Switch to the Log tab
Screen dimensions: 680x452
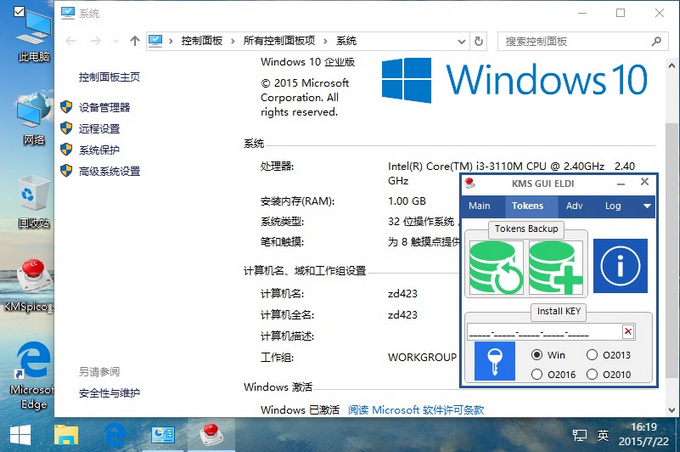coord(612,206)
